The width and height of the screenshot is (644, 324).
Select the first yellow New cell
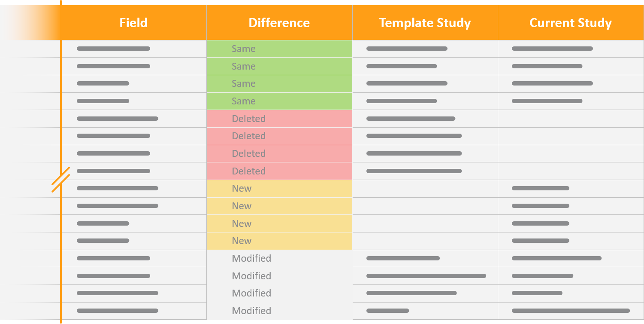[279, 189]
